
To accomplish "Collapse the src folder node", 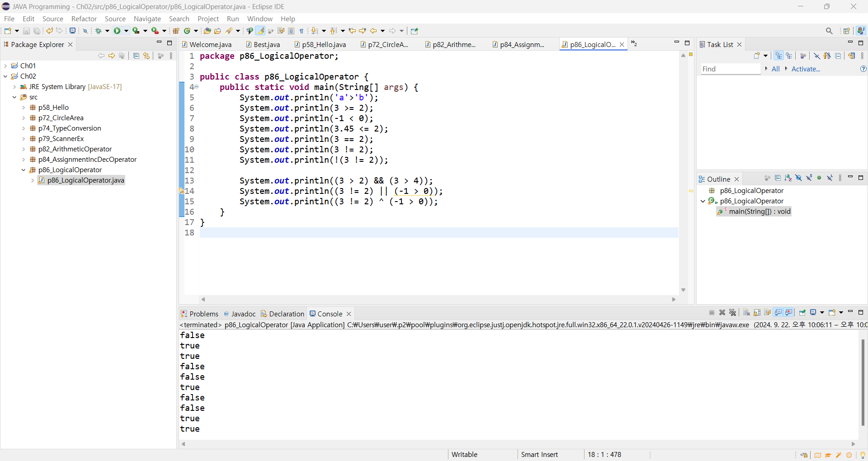I will (x=14, y=97).
